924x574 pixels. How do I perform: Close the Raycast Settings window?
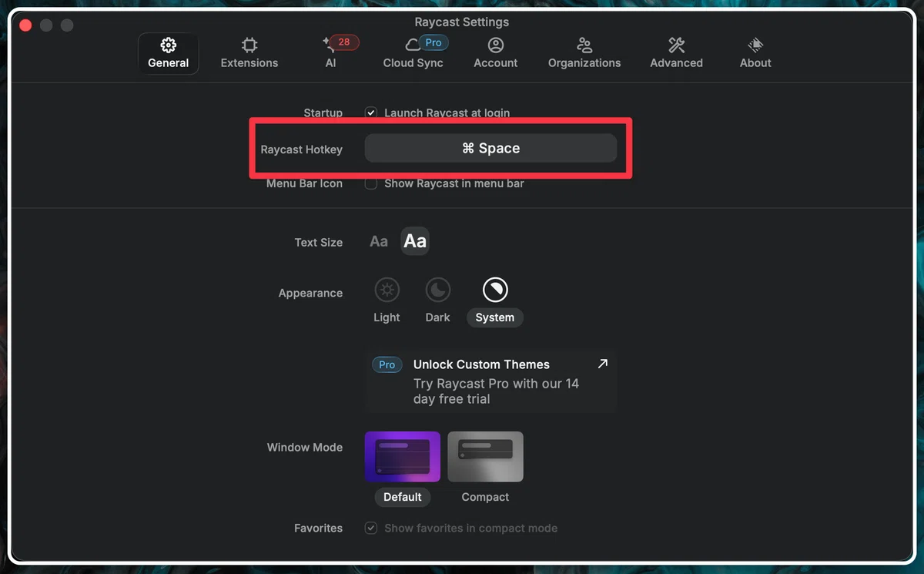click(x=25, y=25)
